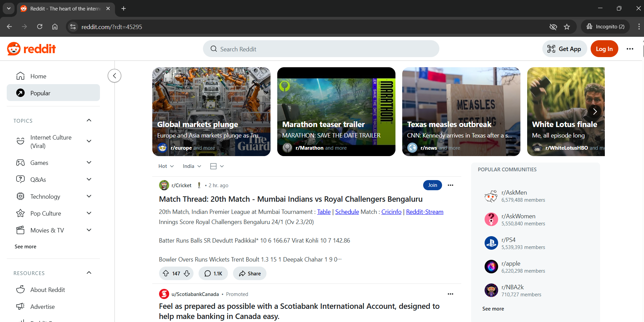Open comments on the Cricket match thread
This screenshot has height=322, width=644.
[213, 273]
